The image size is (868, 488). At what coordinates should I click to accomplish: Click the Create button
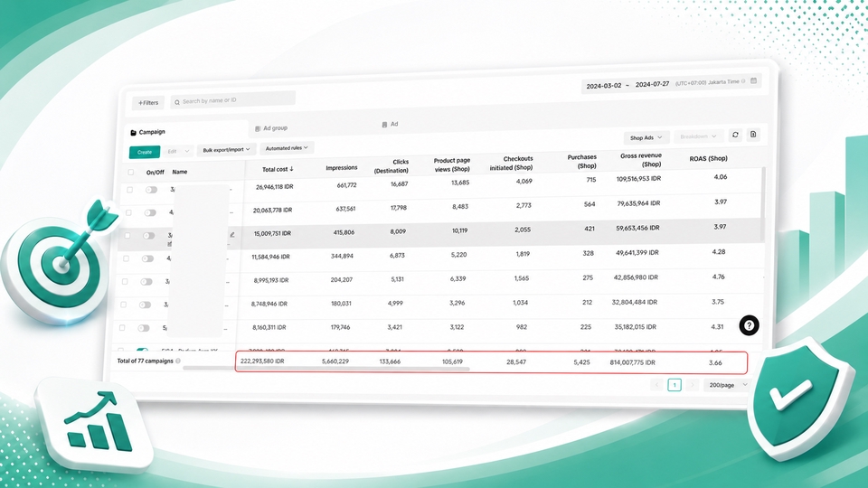click(145, 152)
